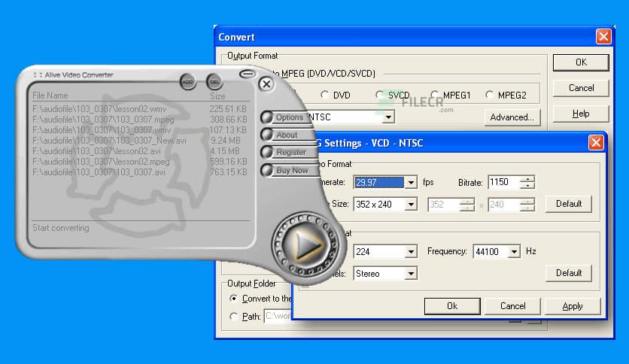Screen dimensions: 629x364
Task: Expand the Stereo channels dropdown
Action: click(411, 274)
